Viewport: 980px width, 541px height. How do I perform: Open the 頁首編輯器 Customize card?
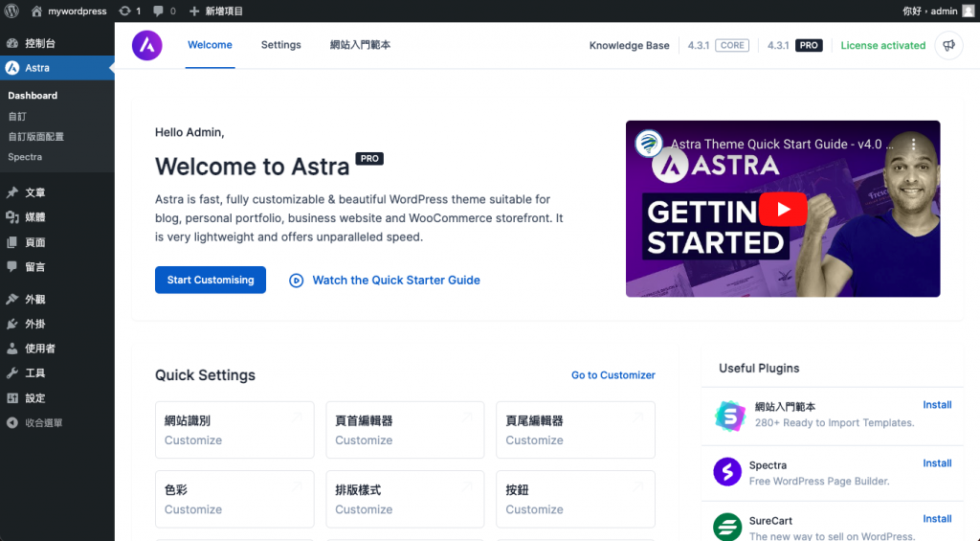pyautogui.click(x=405, y=430)
